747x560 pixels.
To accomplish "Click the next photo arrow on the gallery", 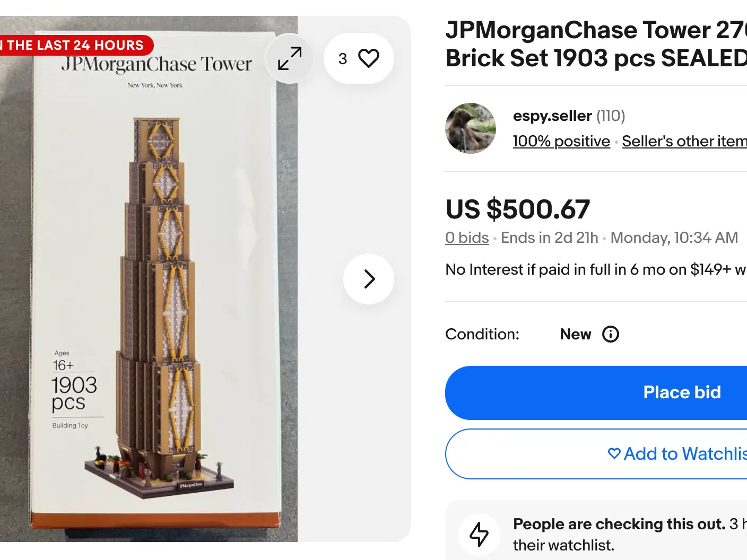I will tap(368, 278).
